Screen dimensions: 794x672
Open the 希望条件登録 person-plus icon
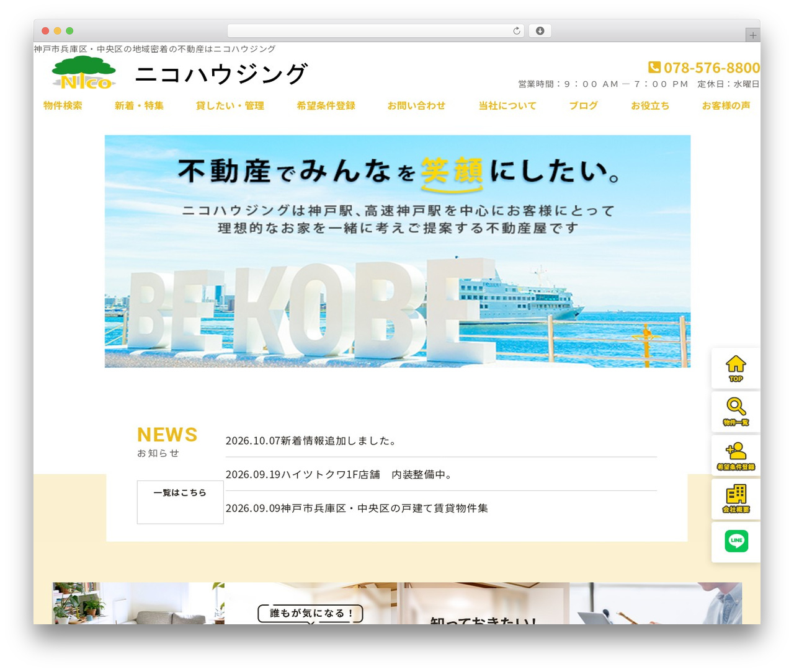[736, 455]
